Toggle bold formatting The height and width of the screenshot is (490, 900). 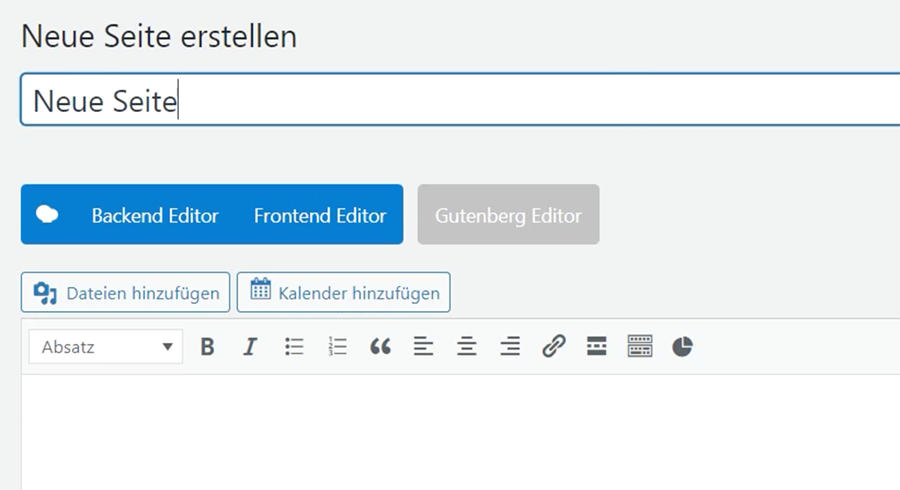tap(207, 347)
